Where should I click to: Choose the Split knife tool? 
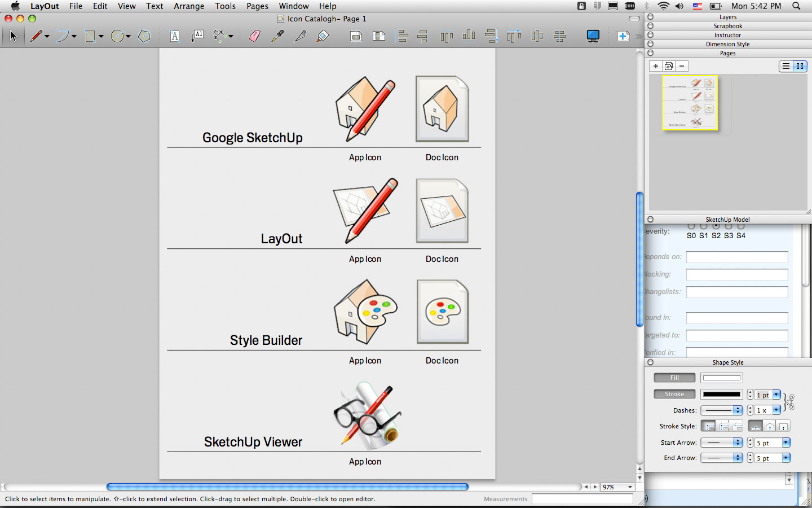pyautogui.click(x=300, y=36)
